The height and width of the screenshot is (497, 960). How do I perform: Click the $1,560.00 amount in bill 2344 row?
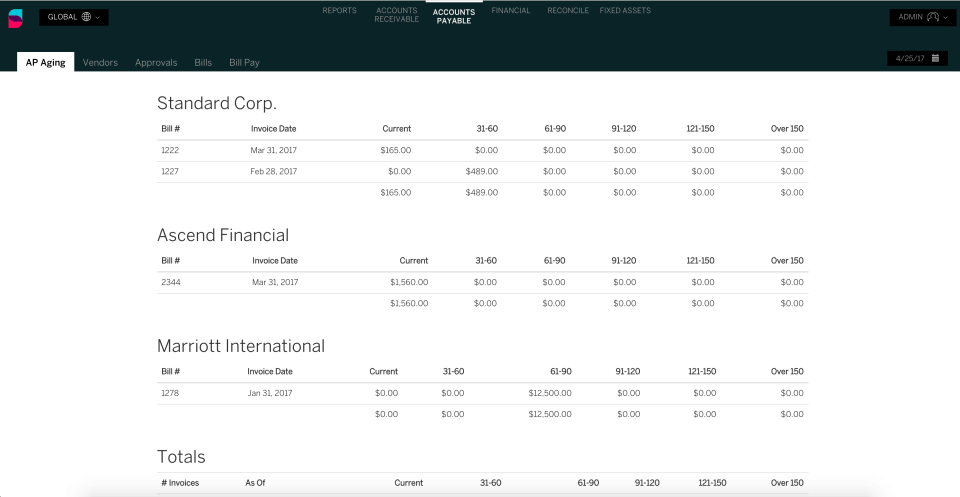[409, 282]
